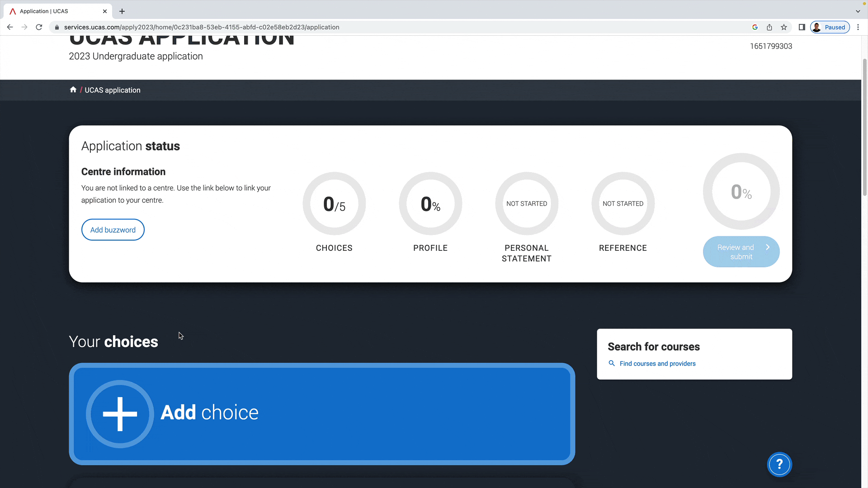Share this page via share icon
The image size is (868, 488).
[769, 27]
